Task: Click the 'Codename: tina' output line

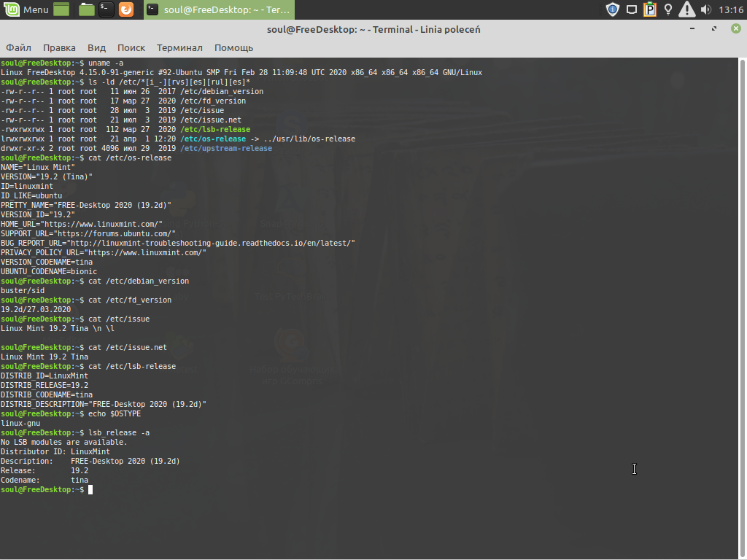Action: tap(44, 481)
